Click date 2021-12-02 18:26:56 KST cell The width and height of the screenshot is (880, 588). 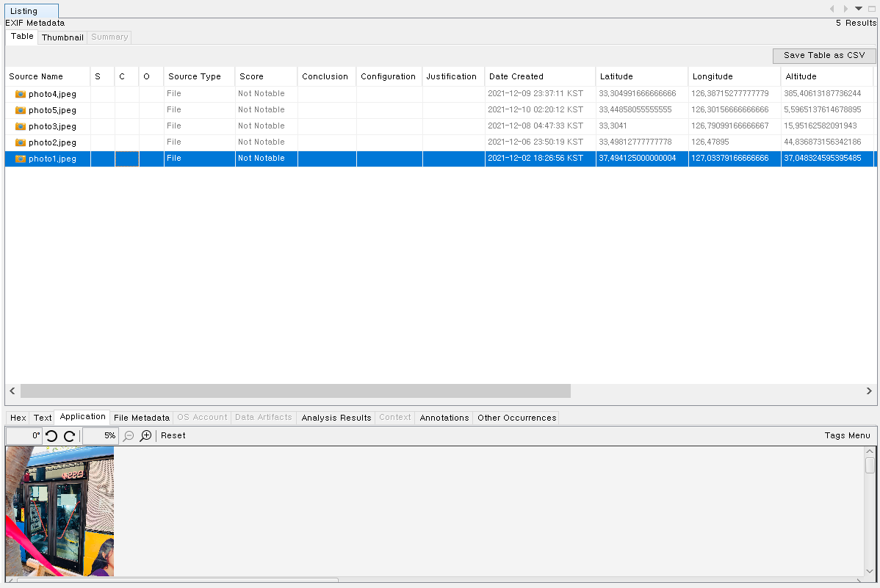click(x=540, y=159)
